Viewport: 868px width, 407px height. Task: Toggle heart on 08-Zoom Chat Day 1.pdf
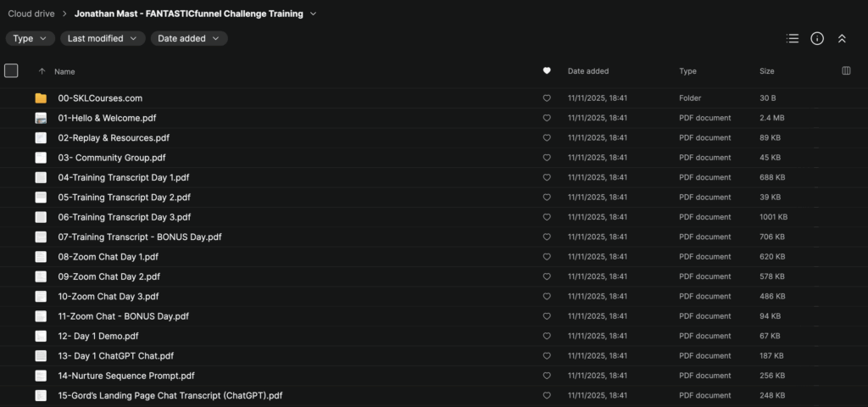coord(547,257)
